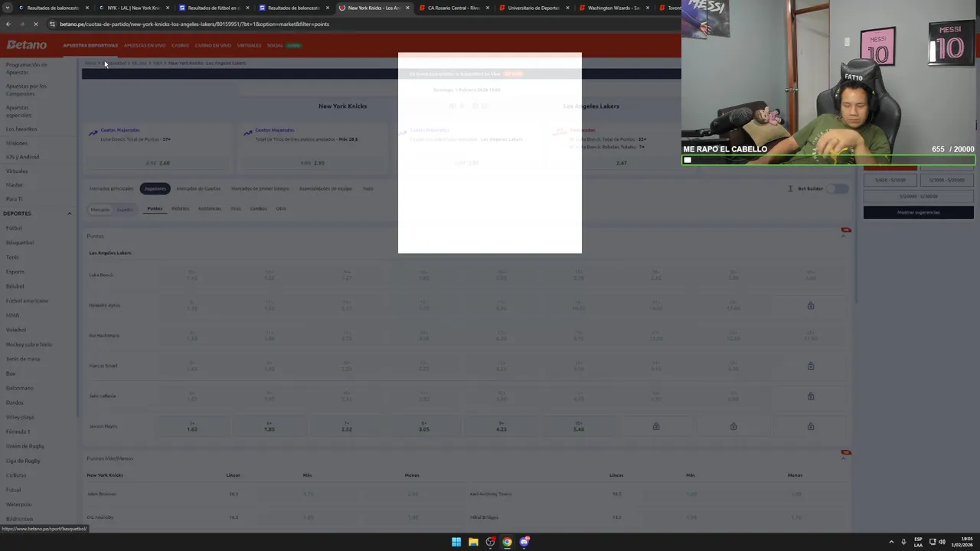This screenshot has height=551, width=980.
Task: Open Misiones in sidebar
Action: tap(17, 143)
